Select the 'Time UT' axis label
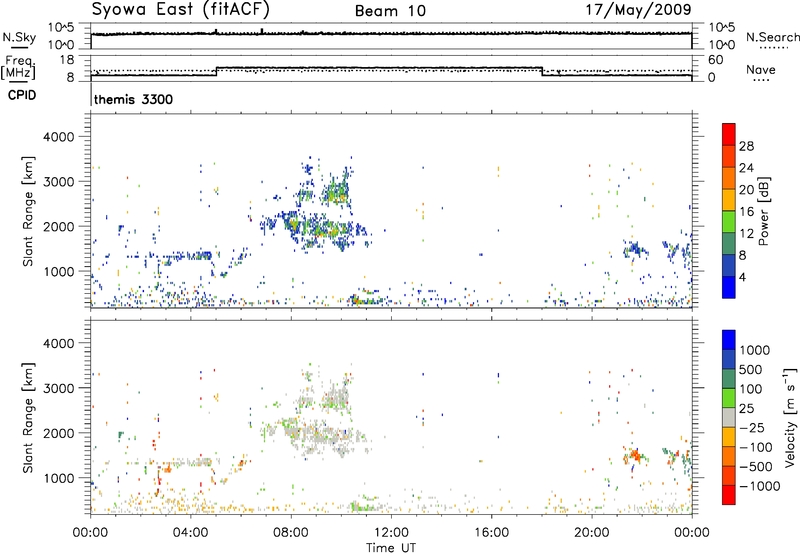Image resolution: width=800 pixels, height=554 pixels. (x=391, y=548)
